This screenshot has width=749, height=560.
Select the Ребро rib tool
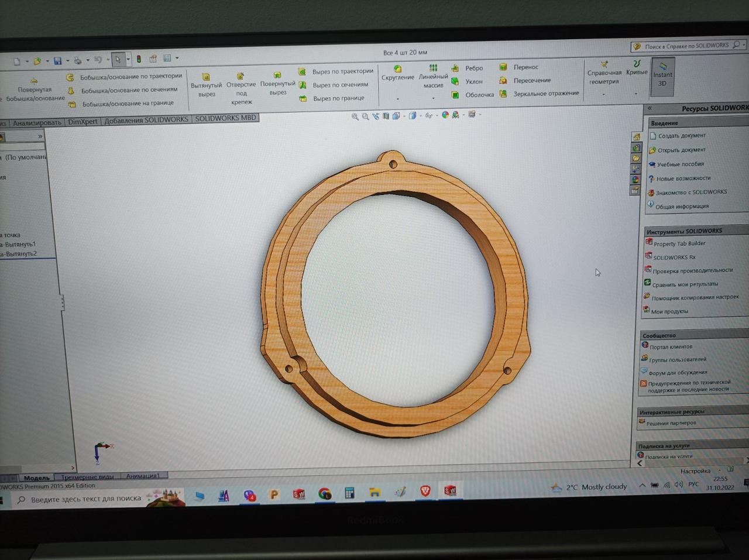(467, 68)
